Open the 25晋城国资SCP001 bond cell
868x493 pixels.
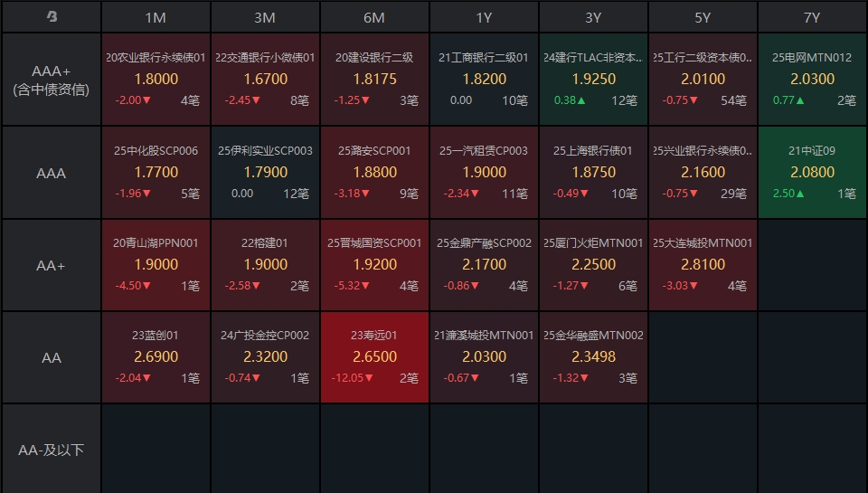pos(374,265)
